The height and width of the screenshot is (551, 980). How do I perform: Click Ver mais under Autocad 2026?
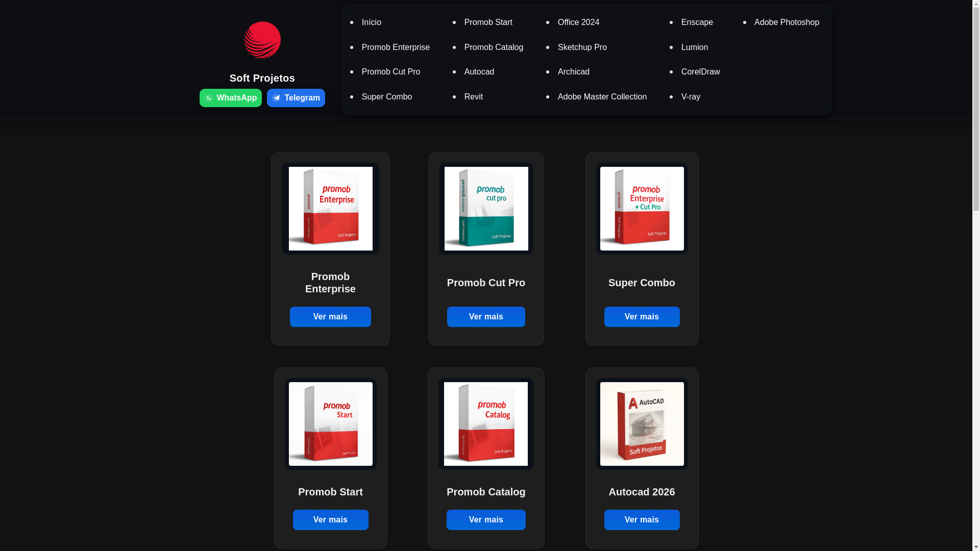pos(642,520)
